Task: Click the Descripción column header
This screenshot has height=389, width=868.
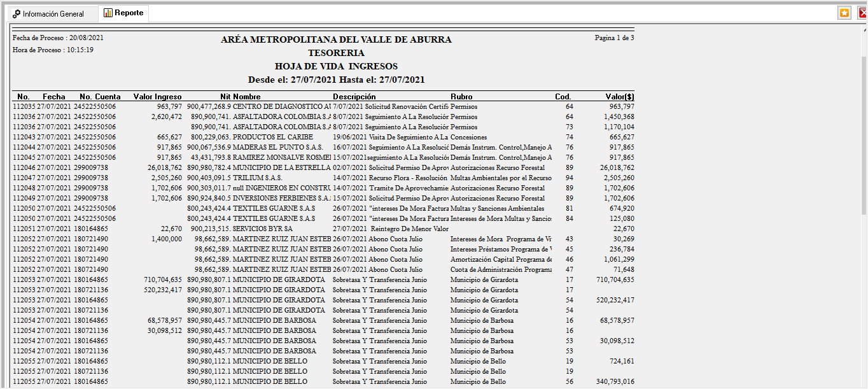Action: 354,97
